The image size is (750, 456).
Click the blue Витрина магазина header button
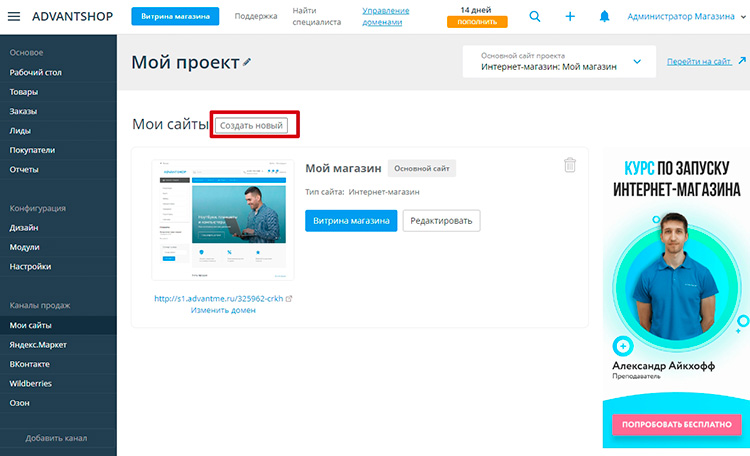coord(175,16)
